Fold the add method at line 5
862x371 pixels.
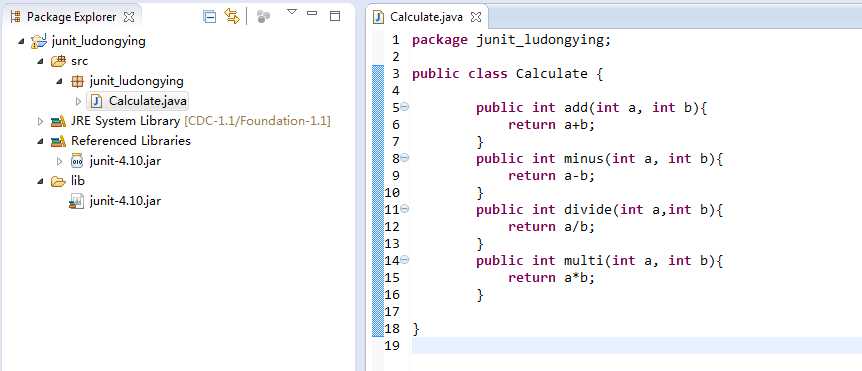[404, 107]
